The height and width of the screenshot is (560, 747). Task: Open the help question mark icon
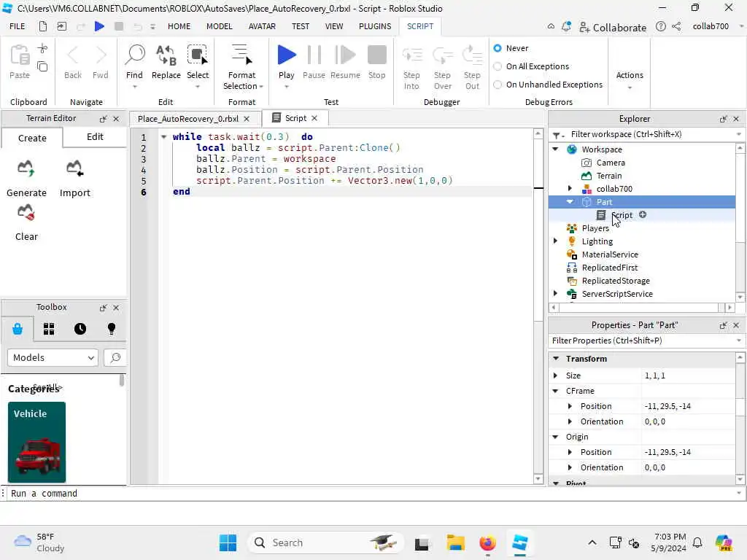pyautogui.click(x=661, y=27)
